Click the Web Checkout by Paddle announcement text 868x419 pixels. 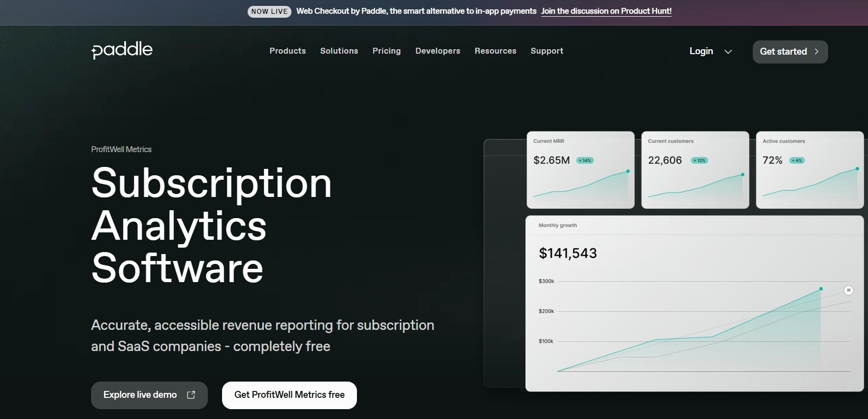click(x=416, y=11)
